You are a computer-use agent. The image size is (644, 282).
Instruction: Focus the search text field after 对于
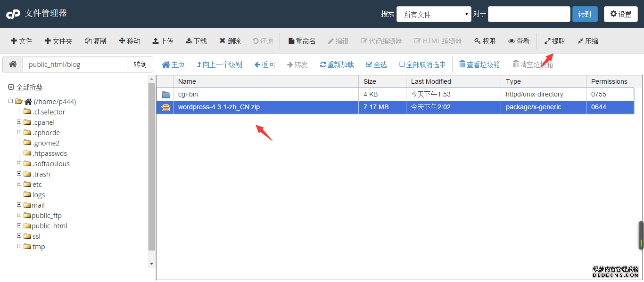529,14
